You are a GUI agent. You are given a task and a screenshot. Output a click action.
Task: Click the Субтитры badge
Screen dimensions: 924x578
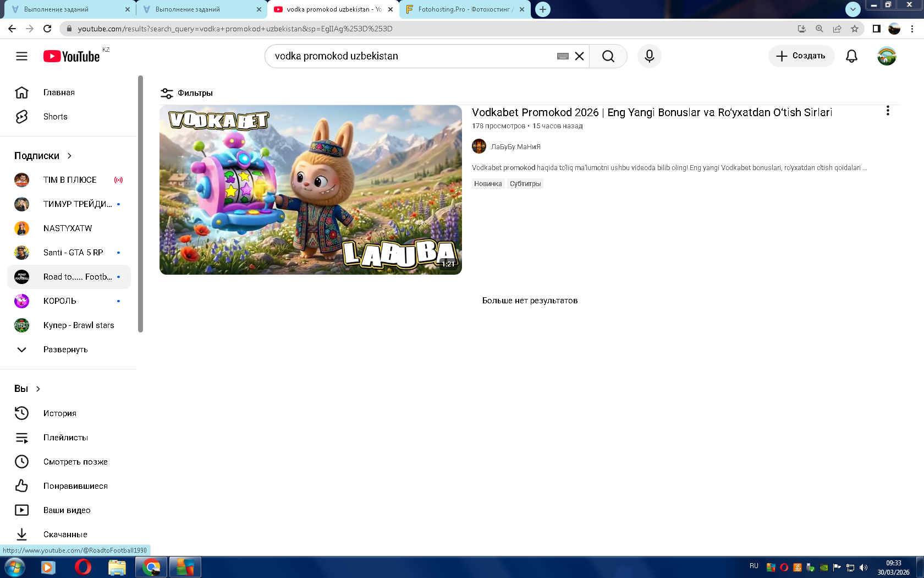525,184
